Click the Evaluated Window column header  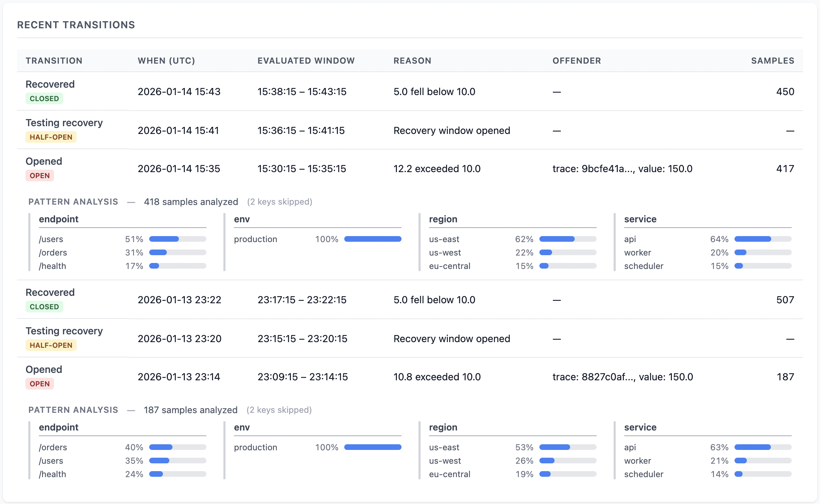[x=306, y=61]
